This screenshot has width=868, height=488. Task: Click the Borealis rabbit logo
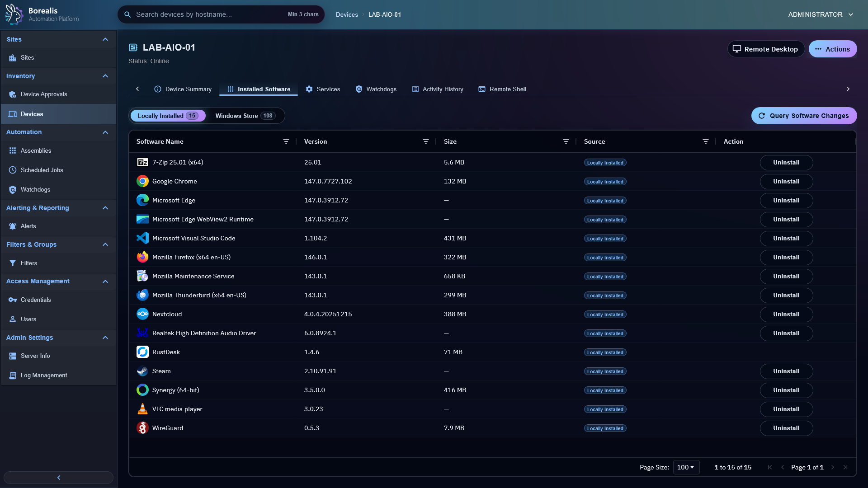(14, 14)
